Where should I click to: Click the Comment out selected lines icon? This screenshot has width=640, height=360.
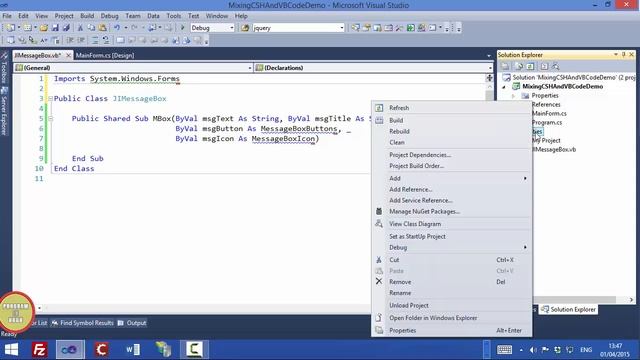click(x=95, y=40)
